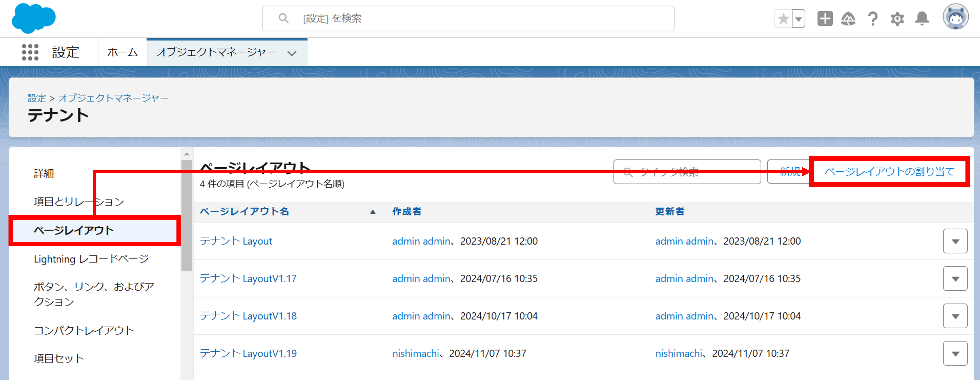Switch to the ホーム tab
The width and height of the screenshot is (980, 380).
pos(122,52)
